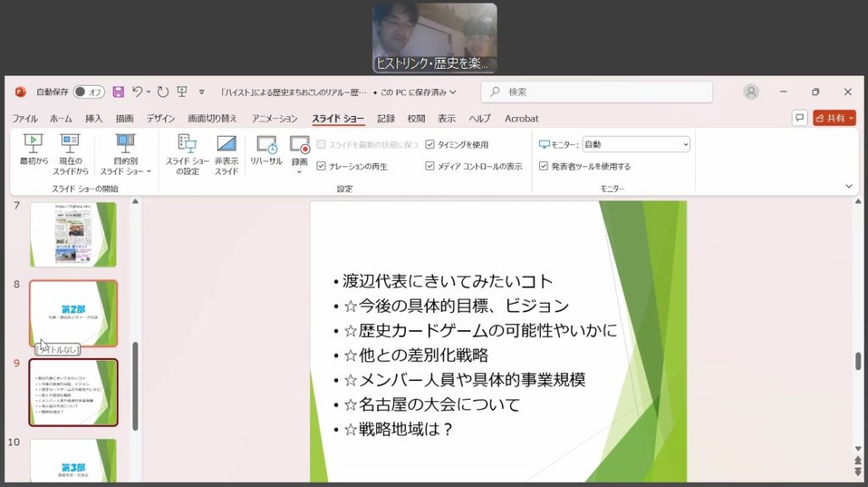Click the undo arrow icon

click(x=137, y=92)
